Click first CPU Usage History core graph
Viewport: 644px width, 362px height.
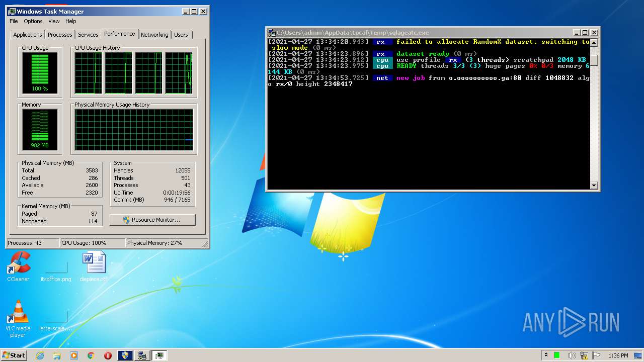pos(88,73)
